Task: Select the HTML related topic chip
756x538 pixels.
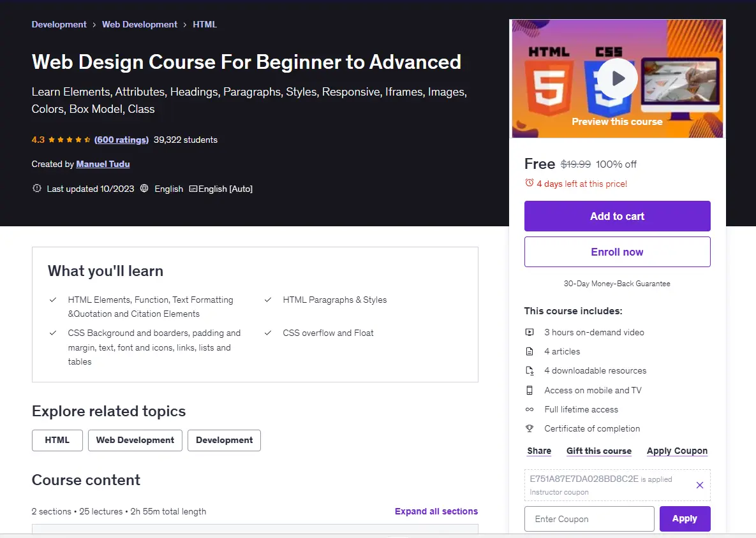Action: tap(57, 440)
